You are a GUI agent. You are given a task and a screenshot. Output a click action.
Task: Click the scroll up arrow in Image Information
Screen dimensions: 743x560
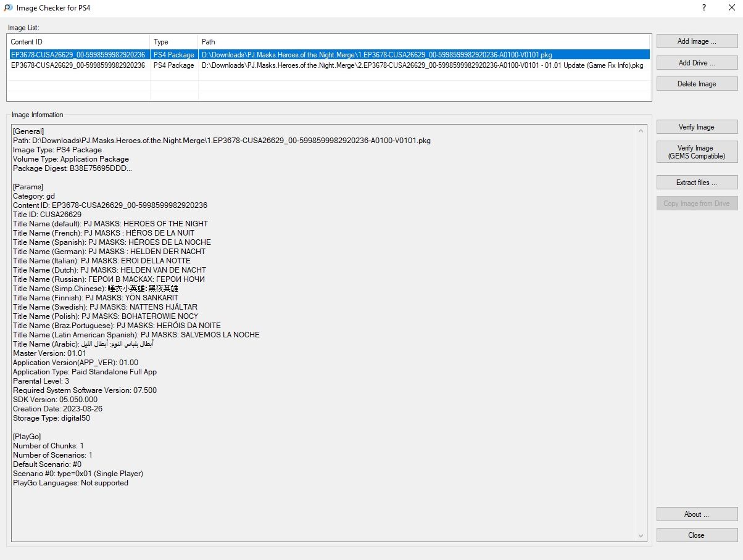[641, 131]
